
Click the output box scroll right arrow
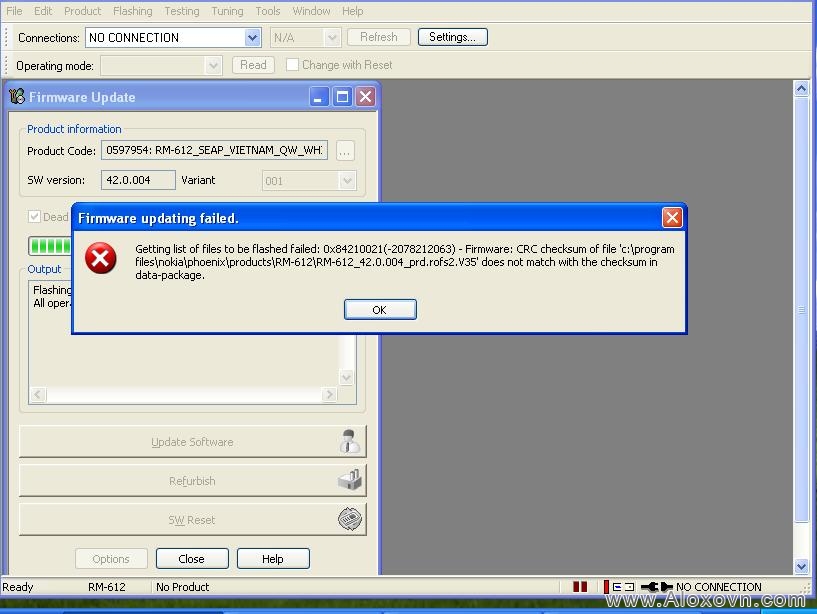tap(329, 394)
